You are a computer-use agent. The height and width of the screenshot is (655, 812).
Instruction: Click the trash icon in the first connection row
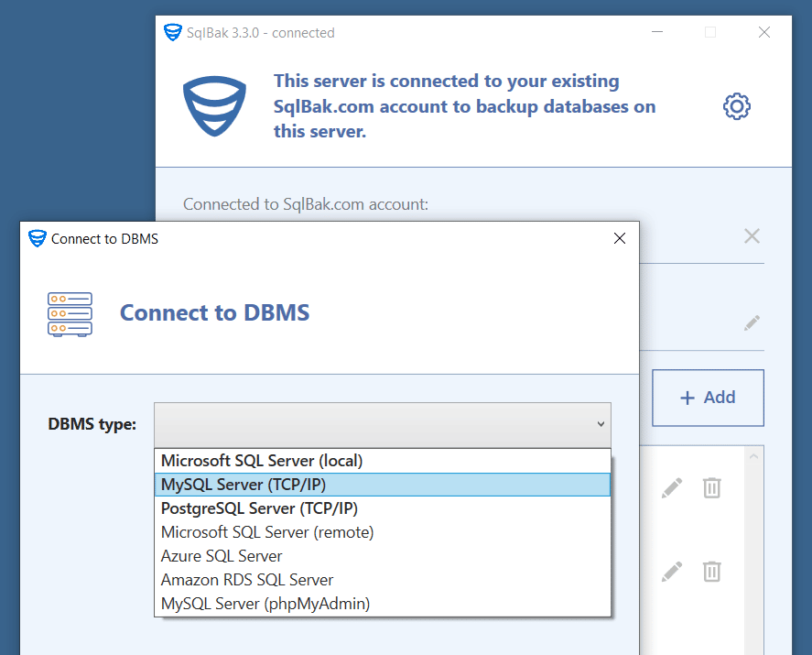coord(711,488)
